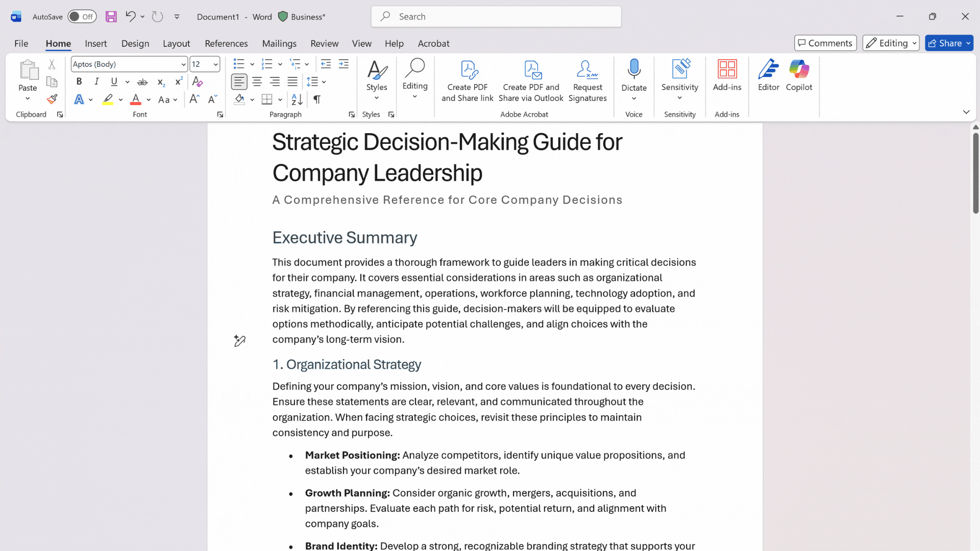This screenshot has width=980, height=551.
Task: Open the Sensitivity label menu
Action: click(x=680, y=80)
